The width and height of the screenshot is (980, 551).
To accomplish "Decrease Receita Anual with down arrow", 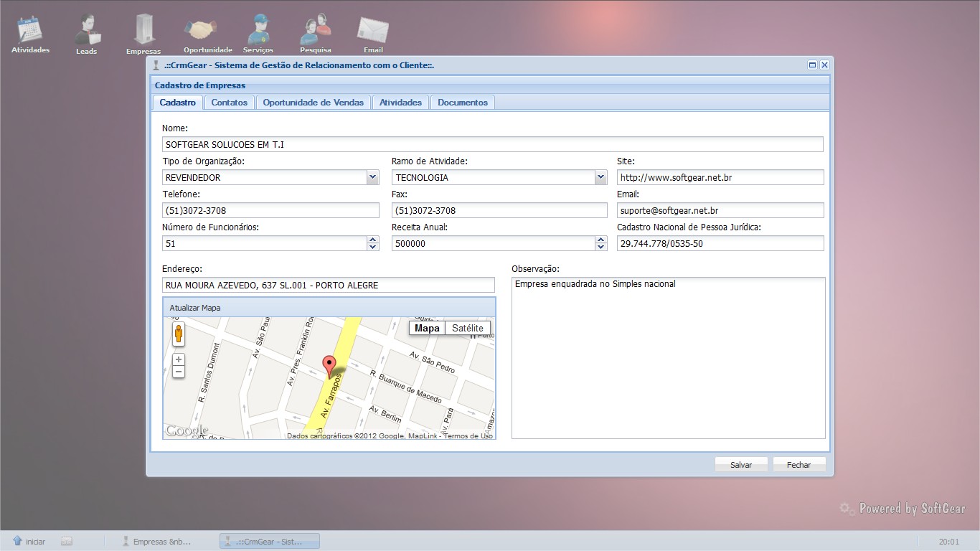I will [600, 248].
